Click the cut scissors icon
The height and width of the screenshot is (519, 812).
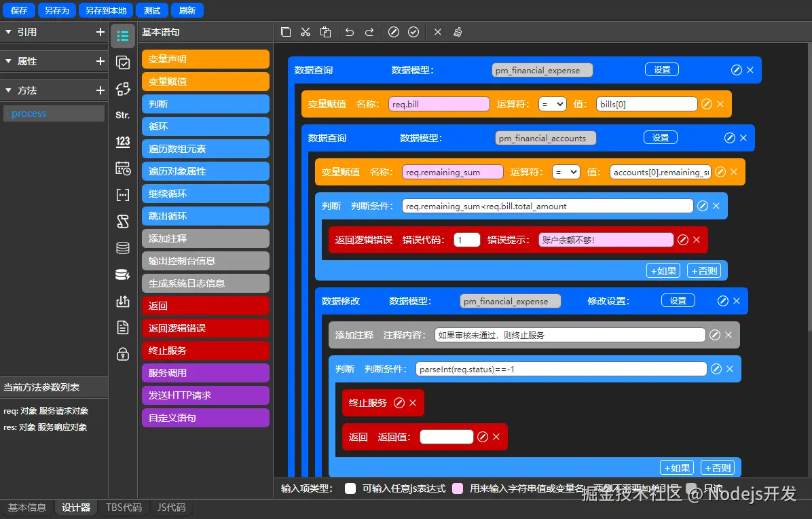[x=306, y=32]
